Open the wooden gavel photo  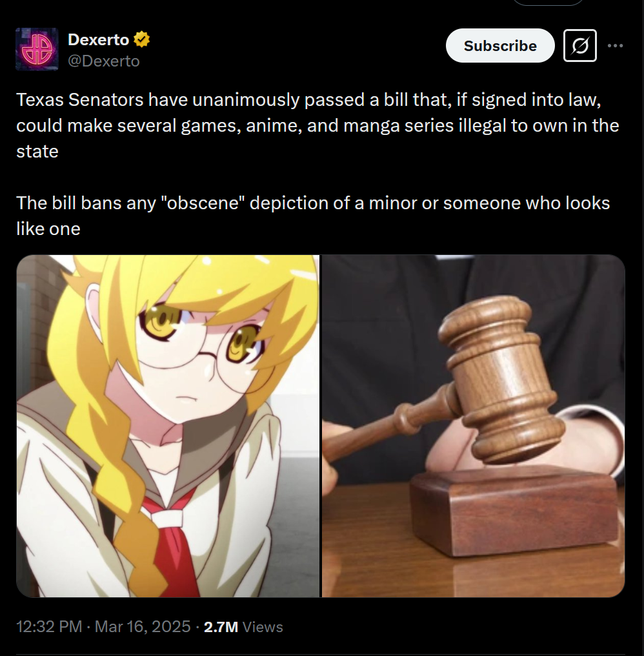tap(474, 426)
